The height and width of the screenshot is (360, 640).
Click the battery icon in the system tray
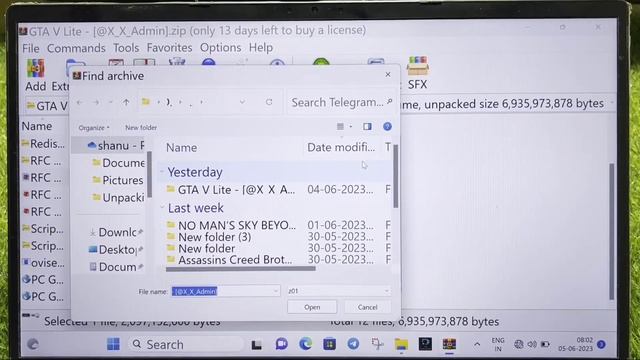[x=545, y=344]
